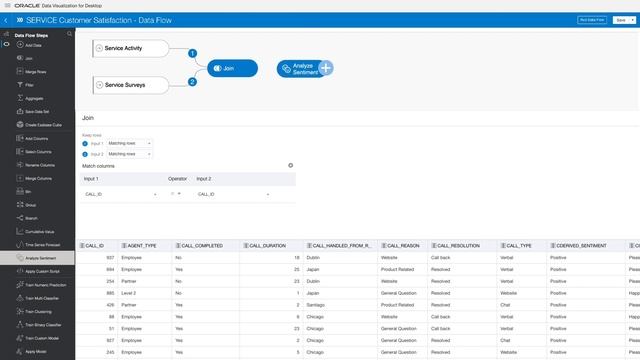
Task: Click the Service Activity node label
Action: 123,48
